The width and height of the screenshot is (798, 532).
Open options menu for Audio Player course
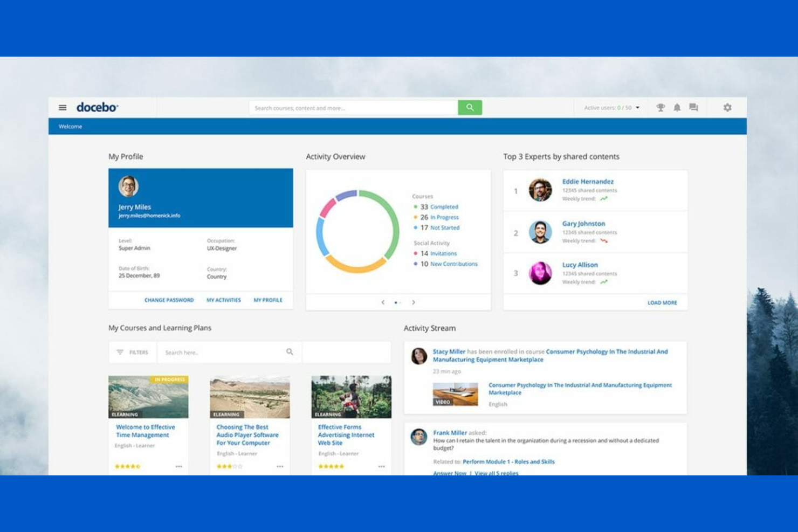(280, 467)
